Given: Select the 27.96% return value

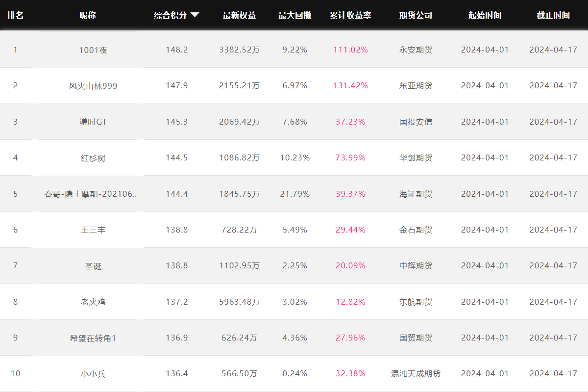Looking at the screenshot, I should click(x=350, y=338).
